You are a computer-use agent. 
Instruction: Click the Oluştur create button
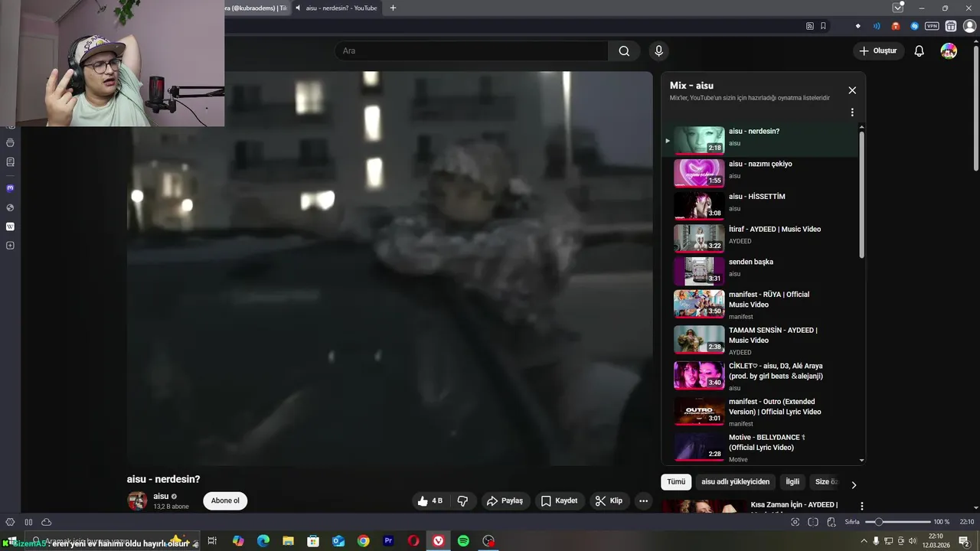[878, 51]
